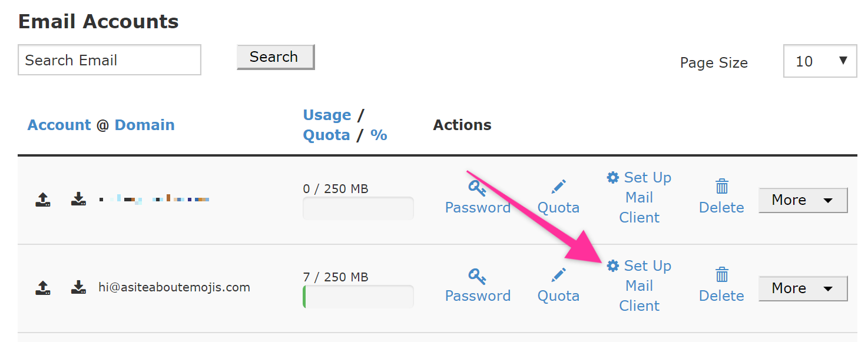
Task: Expand the More menu for hi@asiteaboutemojis.com
Action: (x=802, y=288)
